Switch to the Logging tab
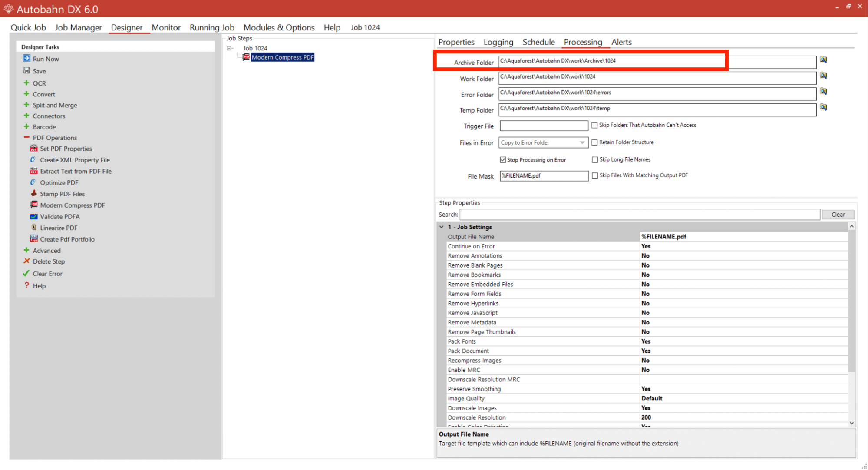Screen dimensions: 868x470 (x=498, y=42)
